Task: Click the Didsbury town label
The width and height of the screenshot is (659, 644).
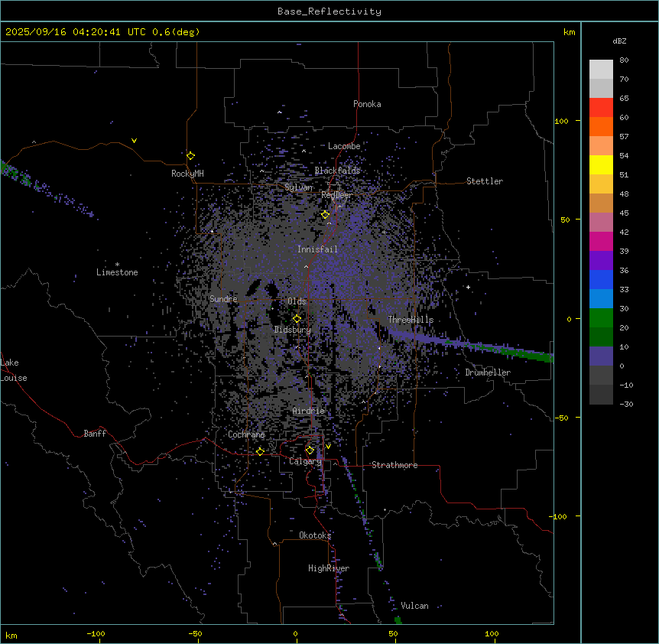Action: coord(292,330)
